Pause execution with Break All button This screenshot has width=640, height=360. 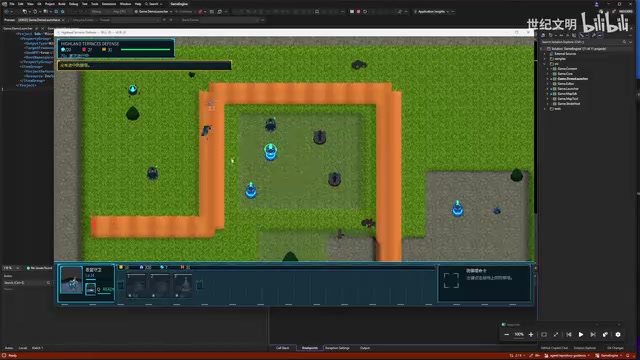[352, 11]
